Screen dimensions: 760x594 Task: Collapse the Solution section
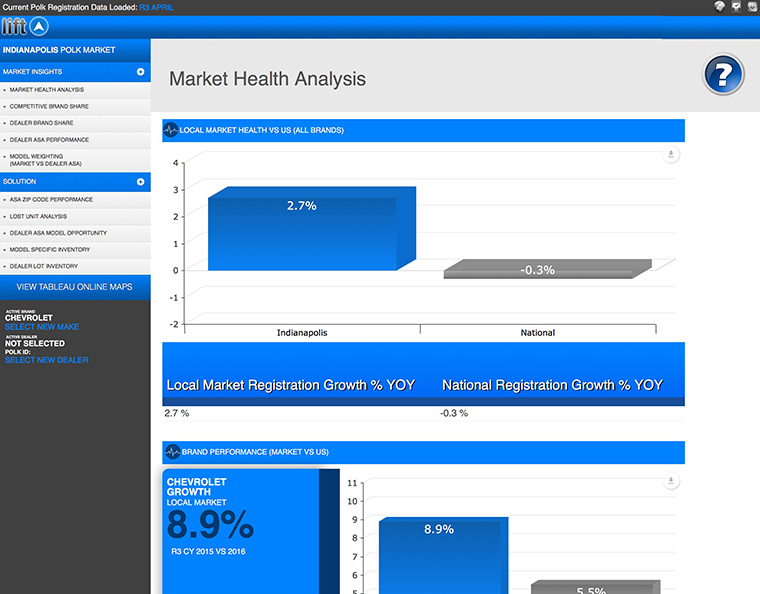click(x=141, y=182)
